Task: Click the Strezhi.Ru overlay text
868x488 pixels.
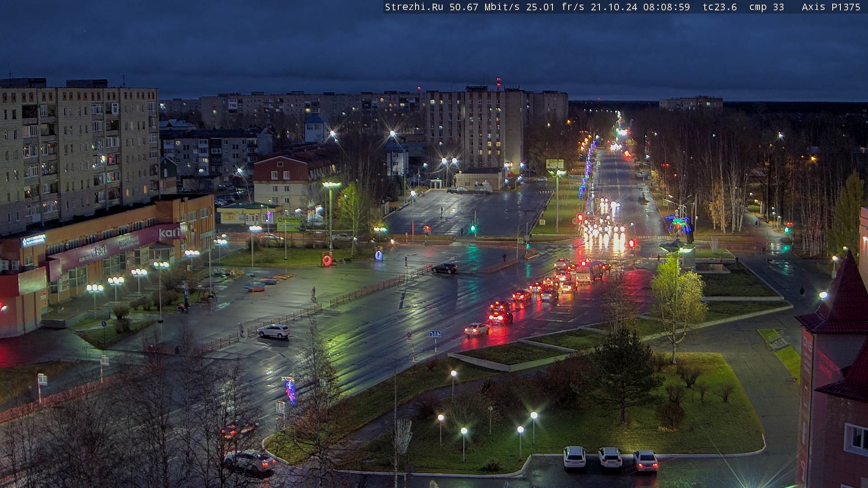Action: pos(414,7)
